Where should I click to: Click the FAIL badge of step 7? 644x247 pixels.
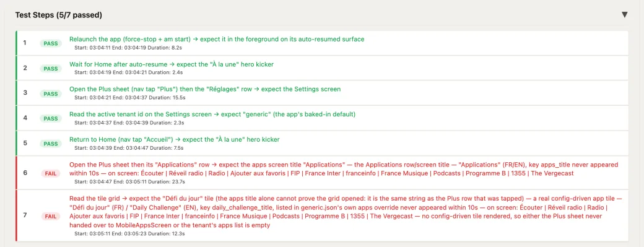[x=51, y=216]
